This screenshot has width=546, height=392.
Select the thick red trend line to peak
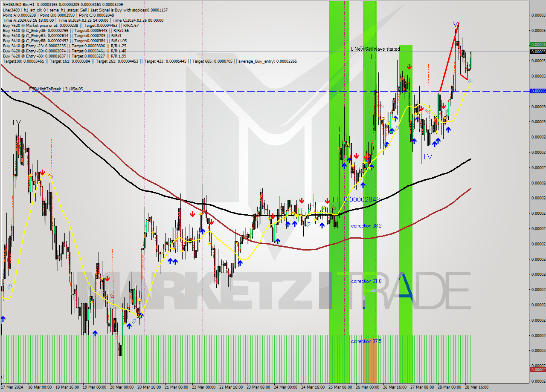pyautogui.click(x=449, y=58)
